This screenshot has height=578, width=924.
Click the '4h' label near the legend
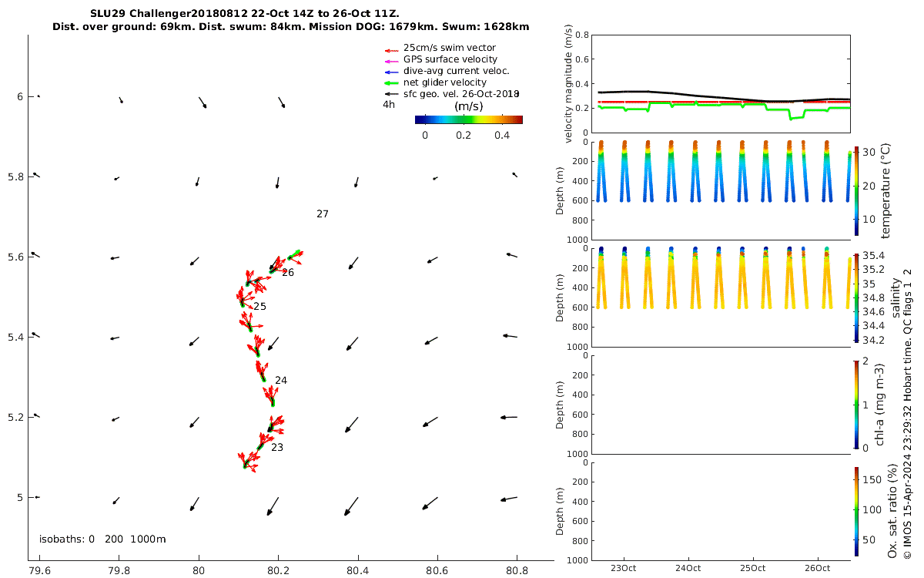point(389,105)
